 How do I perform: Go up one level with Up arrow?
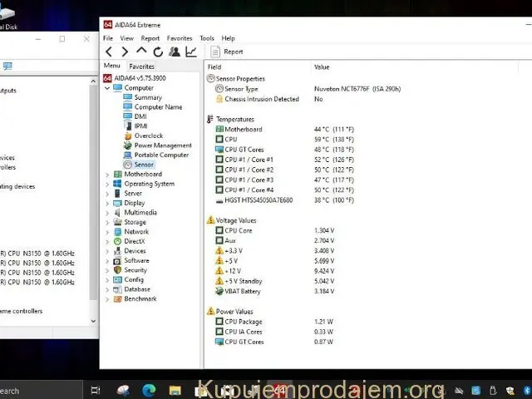[x=141, y=52]
